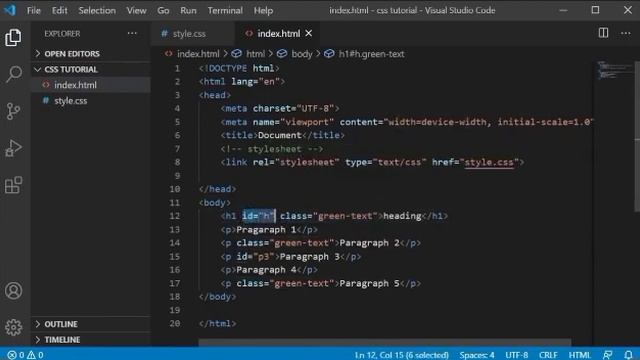The height and width of the screenshot is (360, 640).
Task: Expand the Timeline section
Action: coord(91,340)
